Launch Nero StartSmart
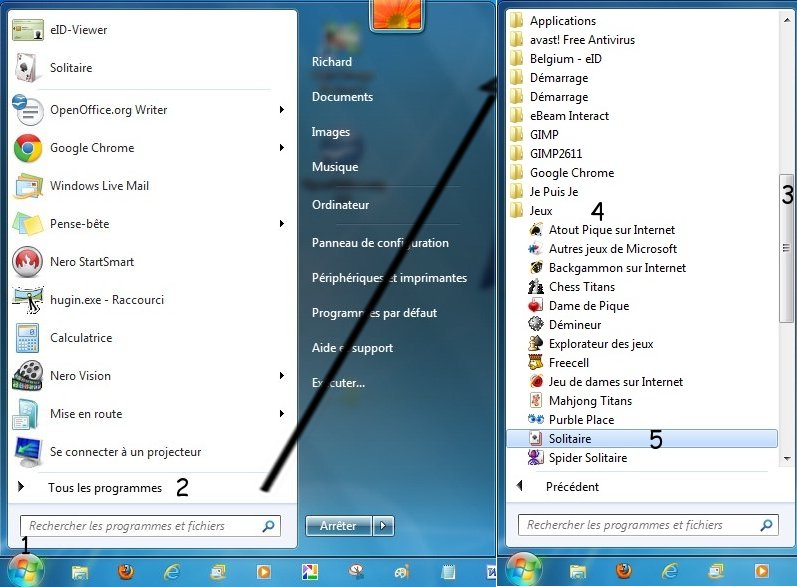Image resolution: width=797 pixels, height=587 pixels. [x=152, y=262]
